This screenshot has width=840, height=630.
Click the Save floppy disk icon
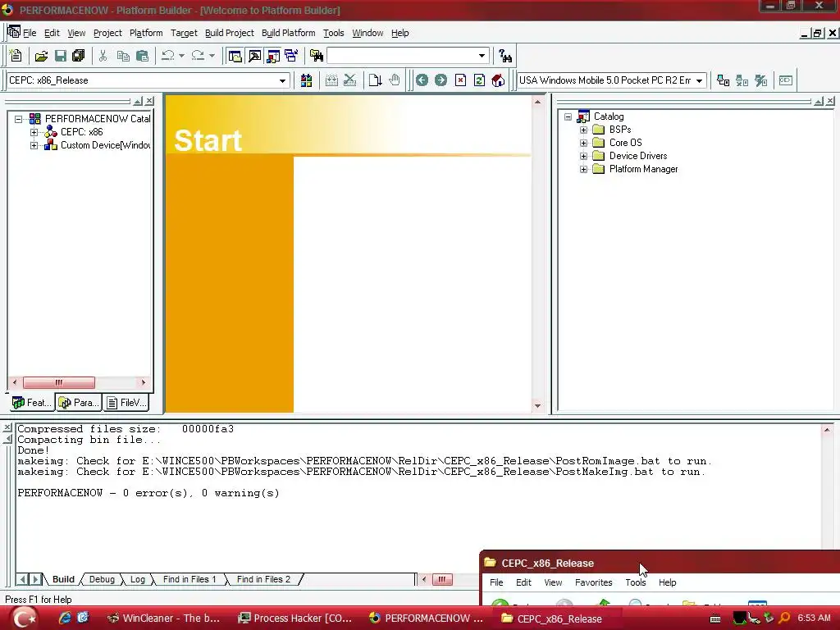pyautogui.click(x=61, y=56)
